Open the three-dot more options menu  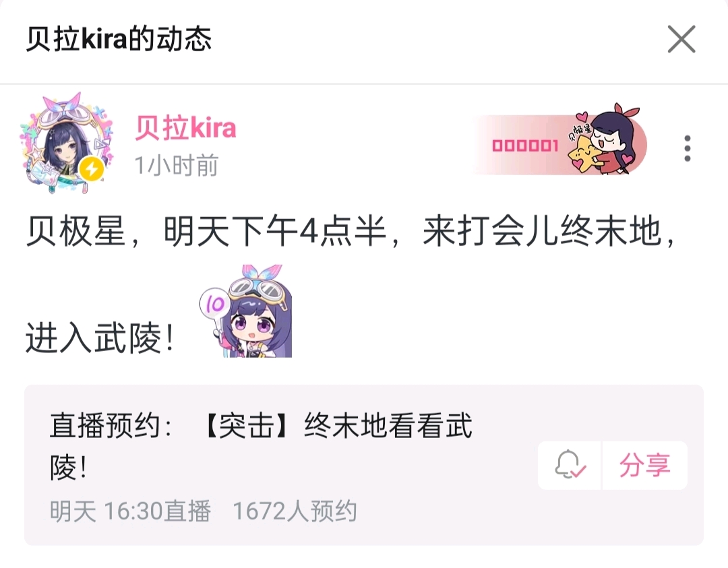coord(688,148)
